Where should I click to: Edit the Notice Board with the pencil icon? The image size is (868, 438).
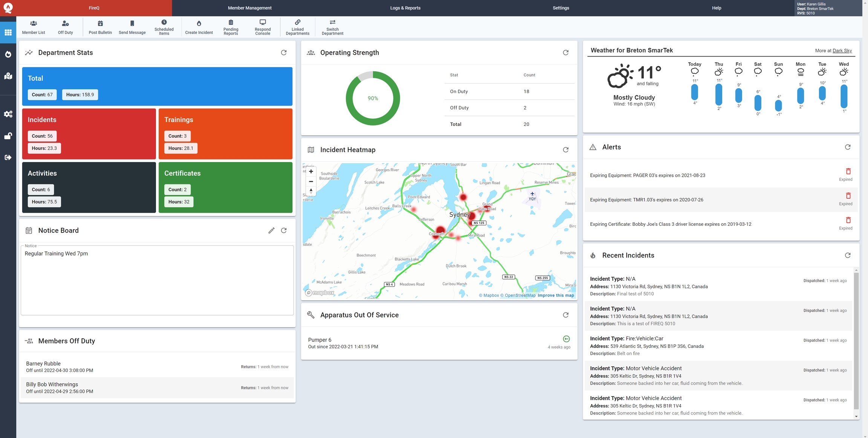pos(271,230)
